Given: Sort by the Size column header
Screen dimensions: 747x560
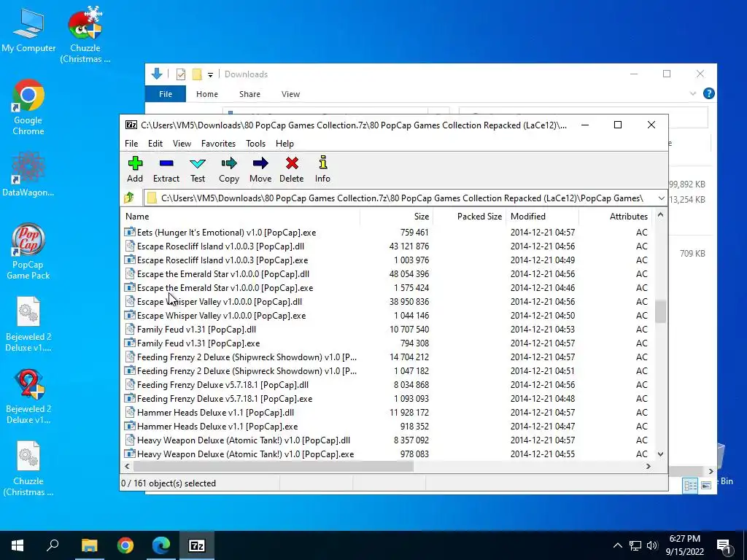Looking at the screenshot, I should (396, 216).
